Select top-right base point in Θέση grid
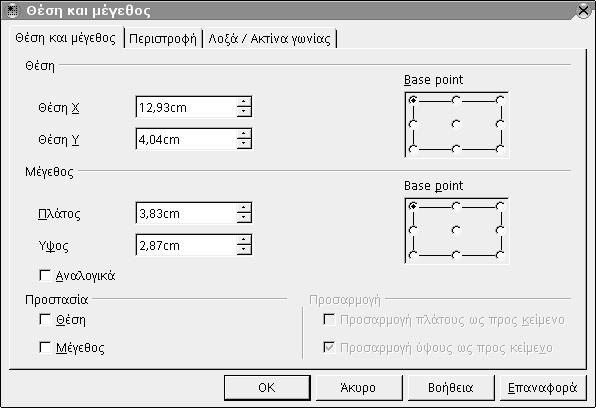Viewport: 596px width, 408px height. click(500, 100)
